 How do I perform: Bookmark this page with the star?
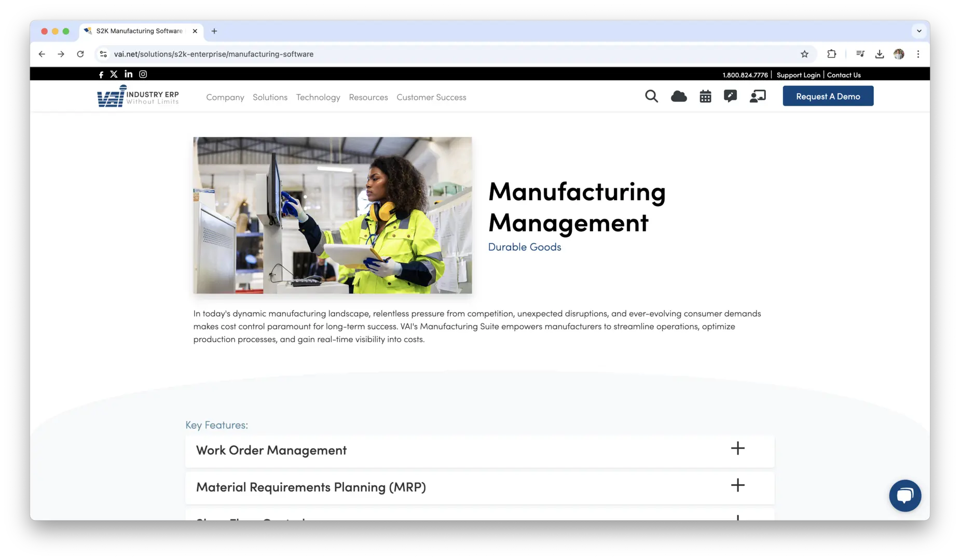804,54
